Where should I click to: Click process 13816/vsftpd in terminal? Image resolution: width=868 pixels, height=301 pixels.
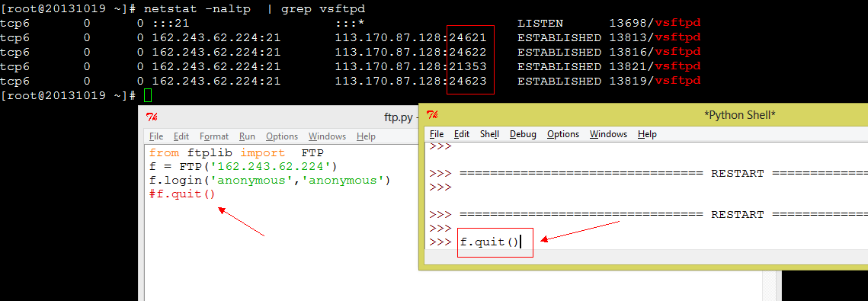coord(655,52)
